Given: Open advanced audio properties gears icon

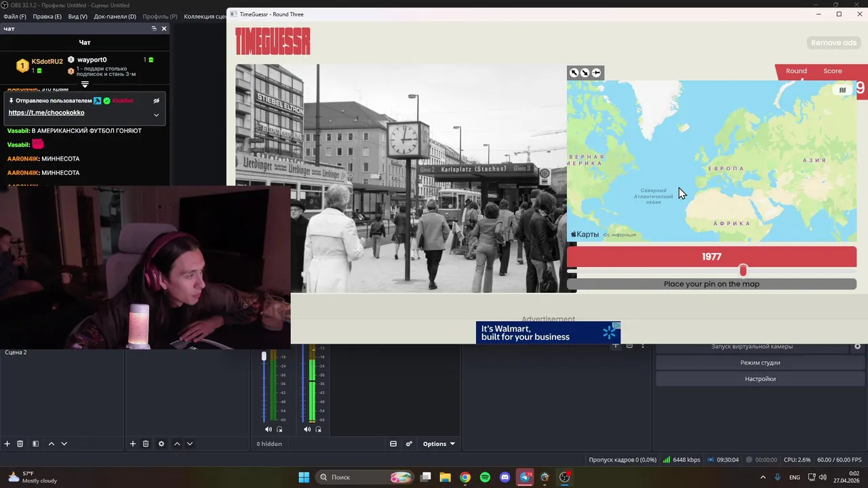Looking at the screenshot, I should pyautogui.click(x=409, y=444).
